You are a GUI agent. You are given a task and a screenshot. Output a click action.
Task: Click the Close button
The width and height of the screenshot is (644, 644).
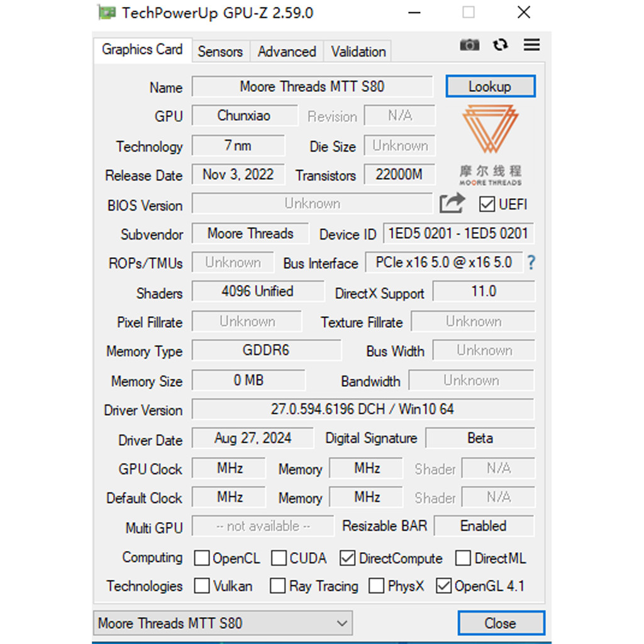click(501, 623)
